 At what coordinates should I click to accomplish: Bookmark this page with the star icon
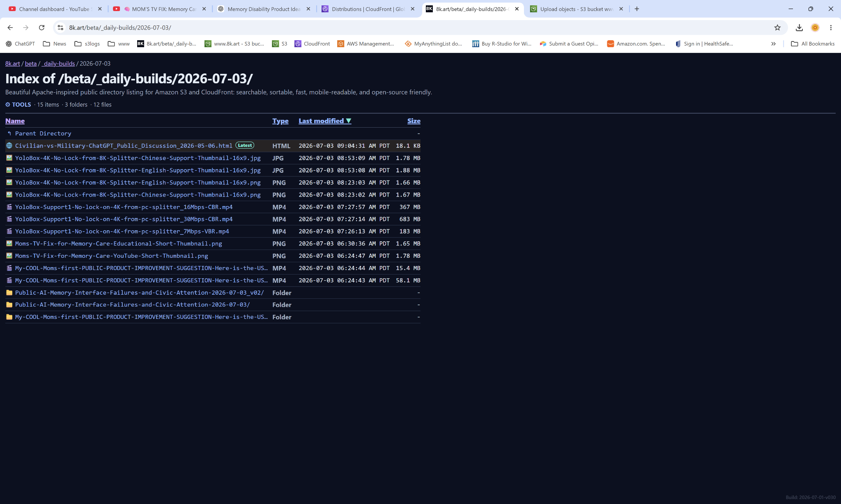click(x=777, y=27)
